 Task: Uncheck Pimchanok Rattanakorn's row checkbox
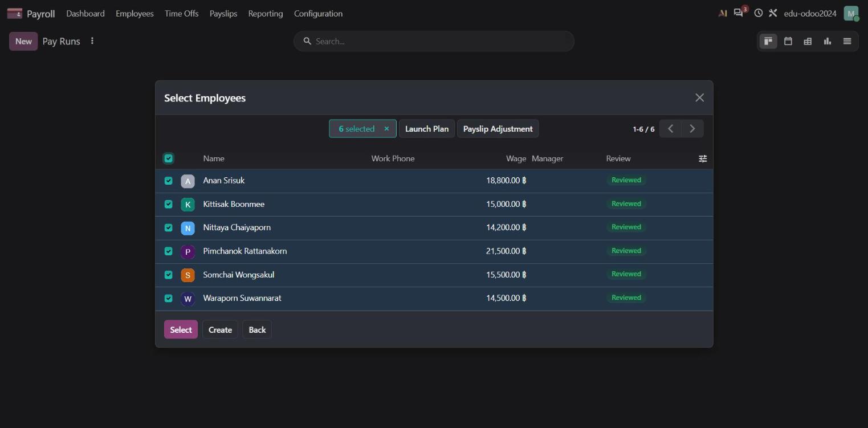168,251
